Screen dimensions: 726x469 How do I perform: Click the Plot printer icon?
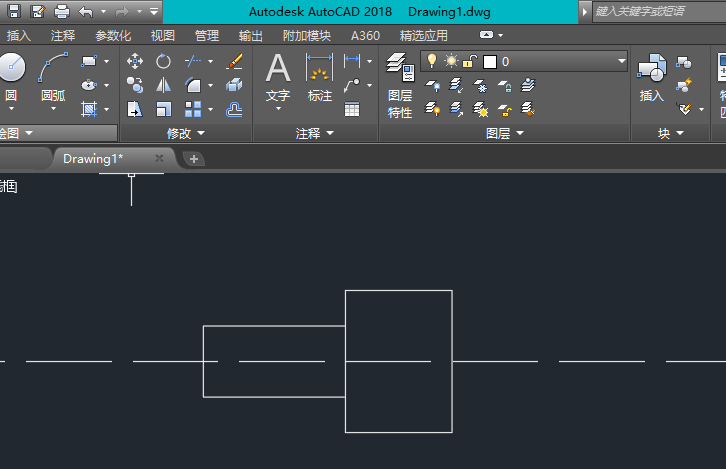(x=62, y=11)
